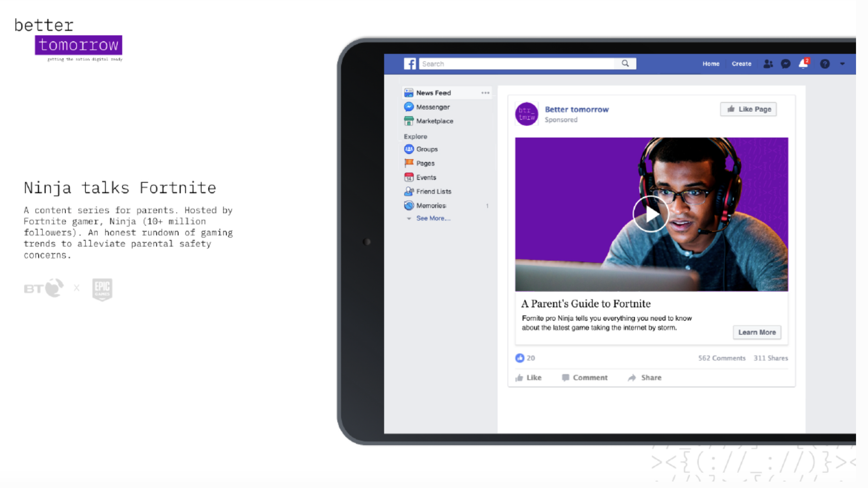This screenshot has height=488, width=868.
Task: Click the Messenger sidebar icon
Action: click(409, 107)
